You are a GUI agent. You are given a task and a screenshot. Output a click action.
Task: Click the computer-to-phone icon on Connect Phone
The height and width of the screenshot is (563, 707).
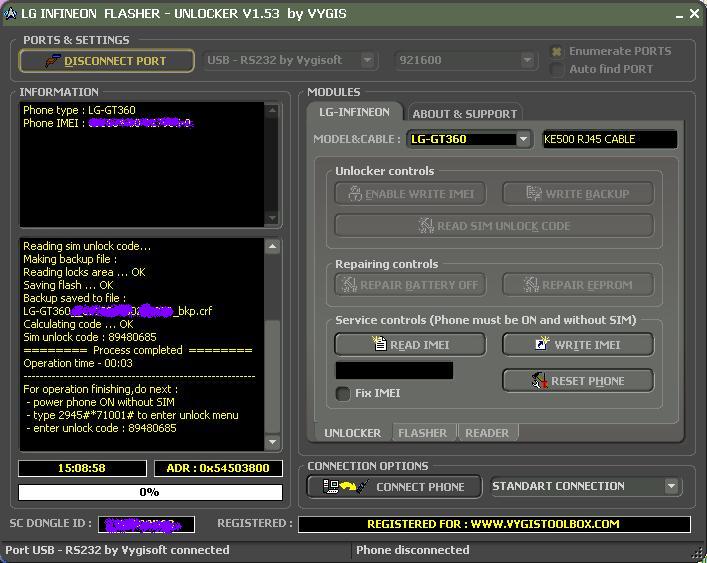point(346,486)
